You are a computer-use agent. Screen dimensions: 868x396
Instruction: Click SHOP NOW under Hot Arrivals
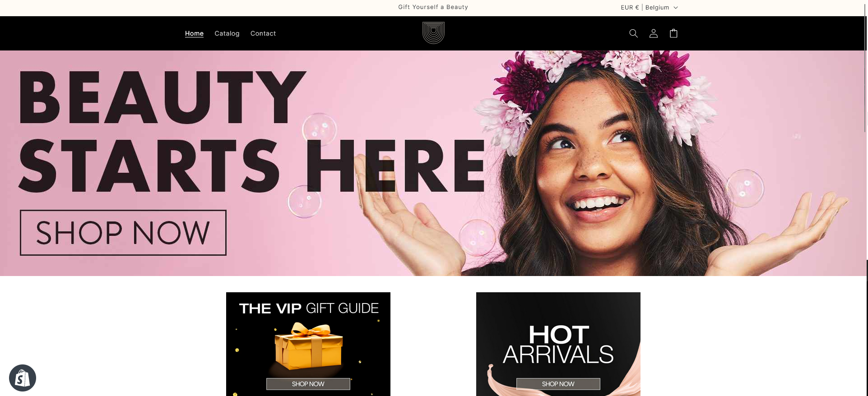coord(558,384)
